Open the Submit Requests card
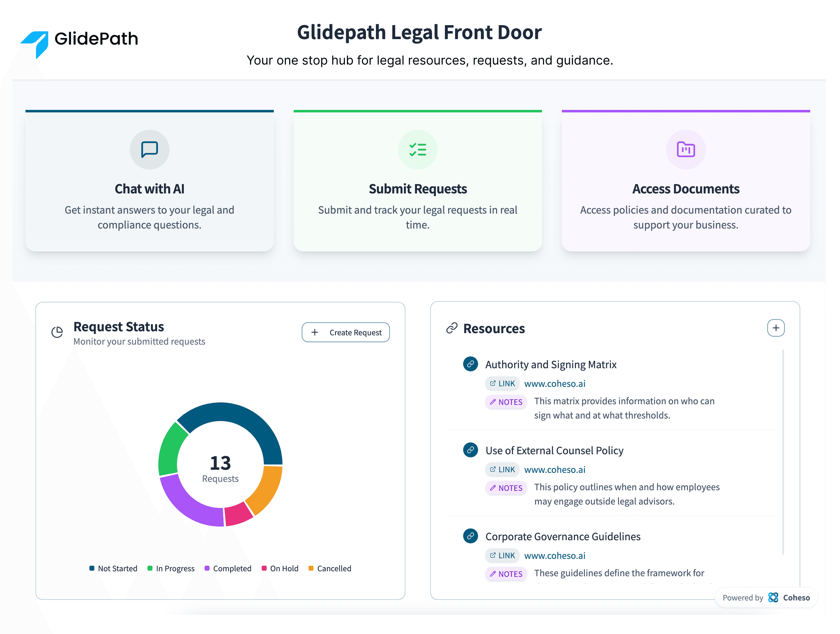 pyautogui.click(x=418, y=182)
